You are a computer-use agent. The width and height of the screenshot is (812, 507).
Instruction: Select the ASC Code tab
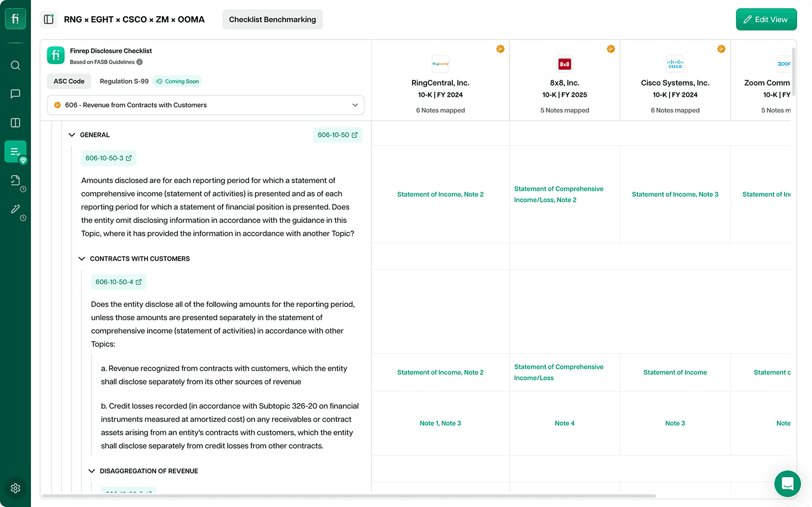[69, 81]
